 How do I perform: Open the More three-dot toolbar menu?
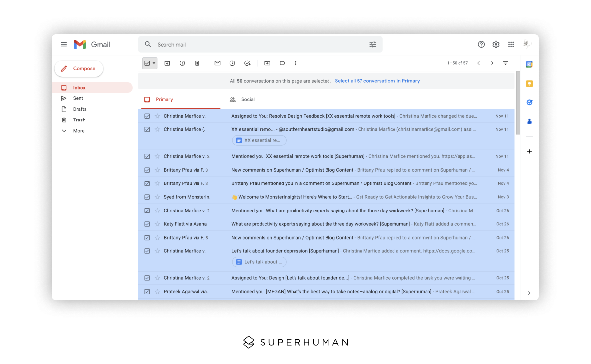(296, 63)
